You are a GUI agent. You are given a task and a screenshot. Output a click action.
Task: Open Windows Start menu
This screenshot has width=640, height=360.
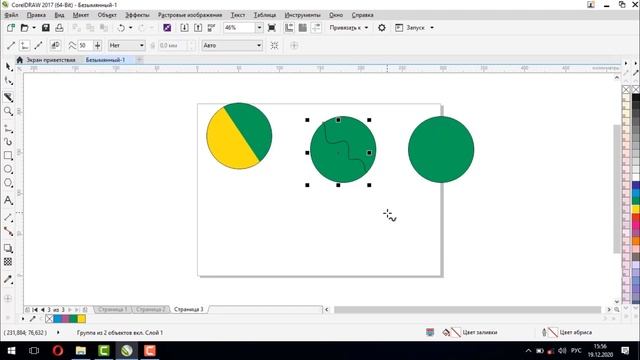11,351
